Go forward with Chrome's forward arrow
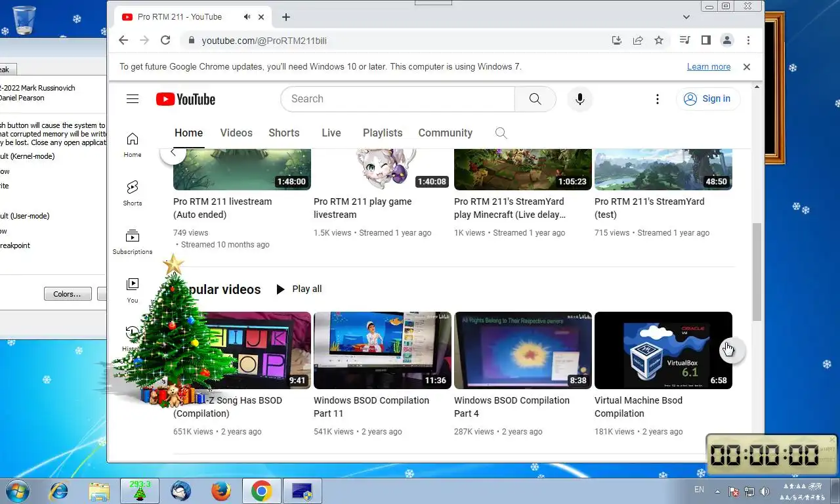The height and width of the screenshot is (504, 840). click(144, 40)
